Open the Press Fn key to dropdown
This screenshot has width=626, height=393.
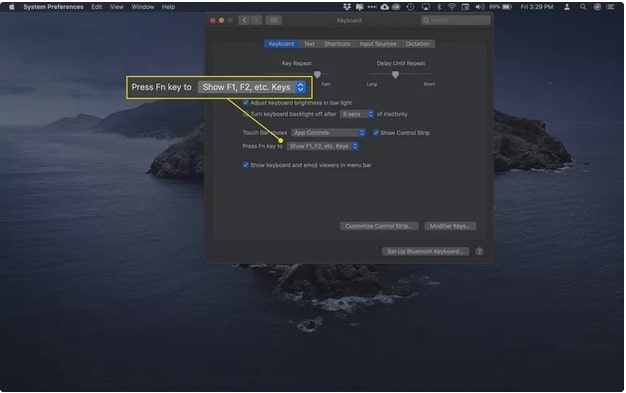pos(323,146)
